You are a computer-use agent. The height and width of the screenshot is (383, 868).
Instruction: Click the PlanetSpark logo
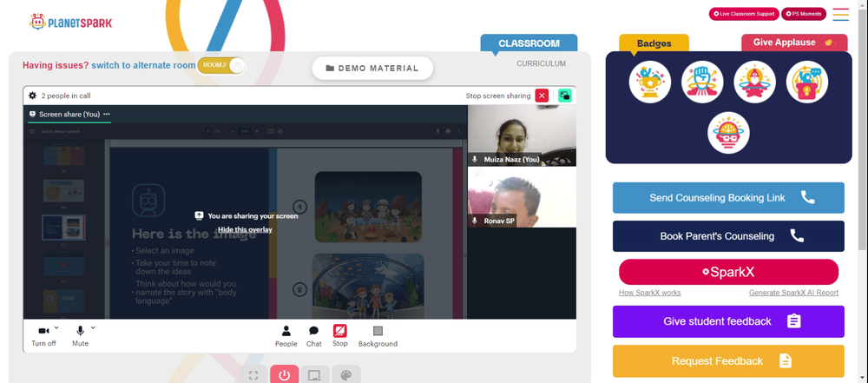(x=71, y=23)
